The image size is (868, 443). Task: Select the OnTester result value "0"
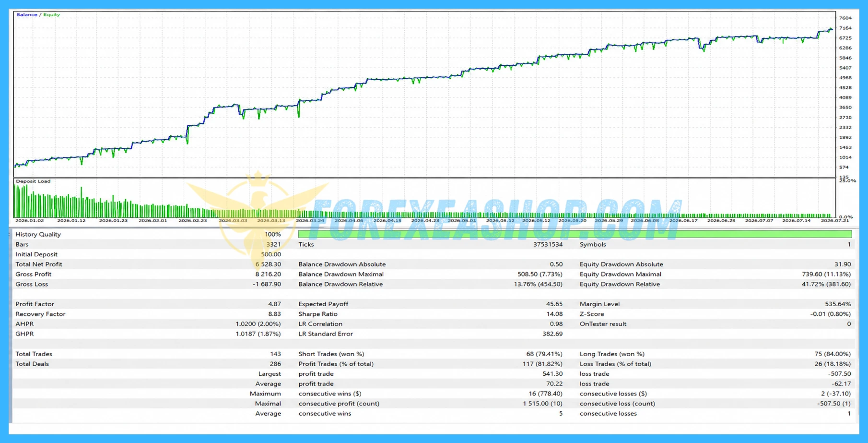pos(849,324)
